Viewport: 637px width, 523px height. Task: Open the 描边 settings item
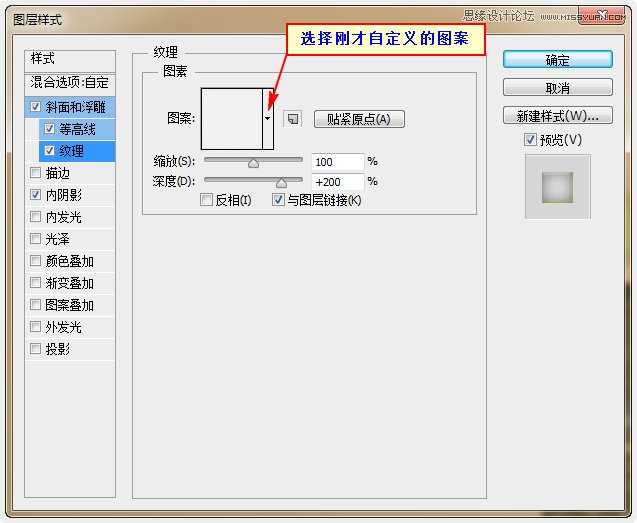coord(58,173)
